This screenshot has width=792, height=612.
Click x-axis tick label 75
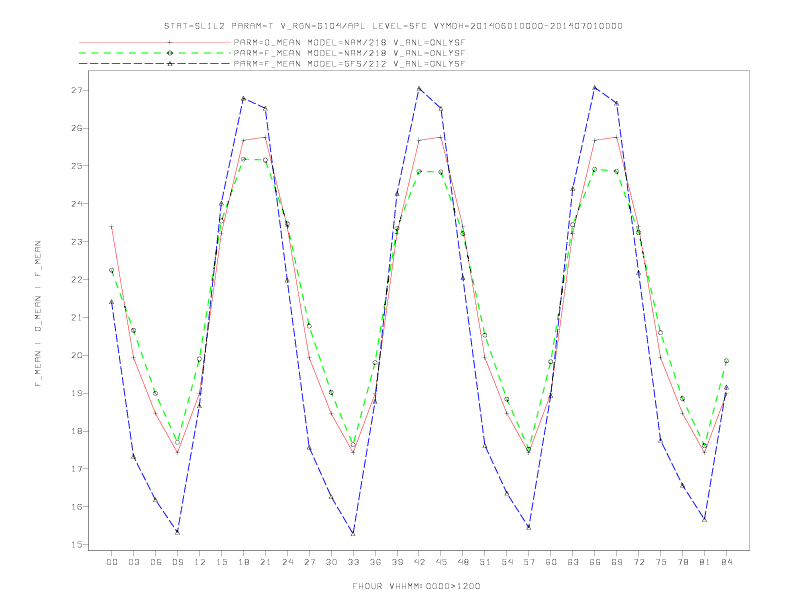click(661, 562)
